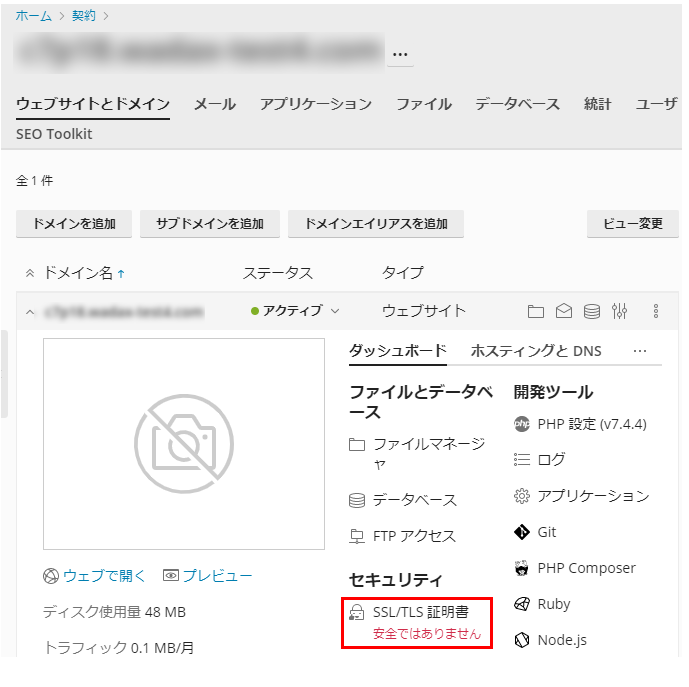Click the ドメイン名 column header
Image resolution: width=689 pixels, height=687 pixels.
78,273
